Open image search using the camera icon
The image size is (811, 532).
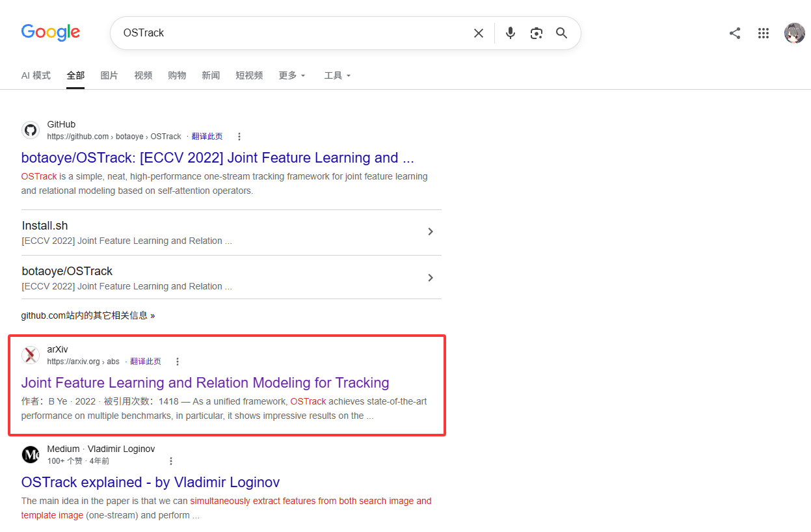(x=537, y=33)
